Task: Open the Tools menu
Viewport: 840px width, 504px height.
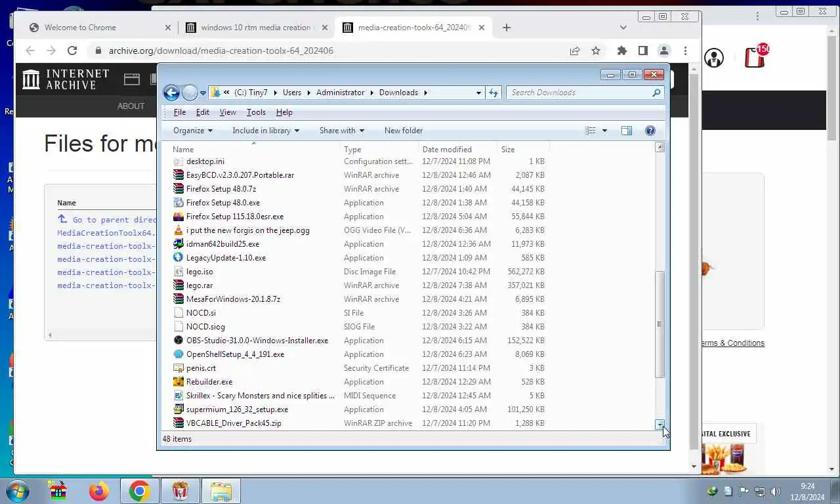Action: point(256,112)
